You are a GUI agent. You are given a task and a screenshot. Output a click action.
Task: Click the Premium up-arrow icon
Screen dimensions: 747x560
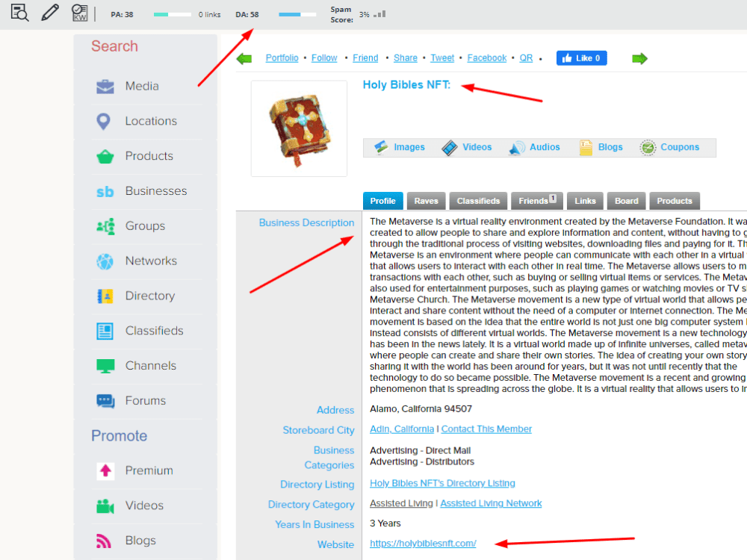(x=105, y=471)
